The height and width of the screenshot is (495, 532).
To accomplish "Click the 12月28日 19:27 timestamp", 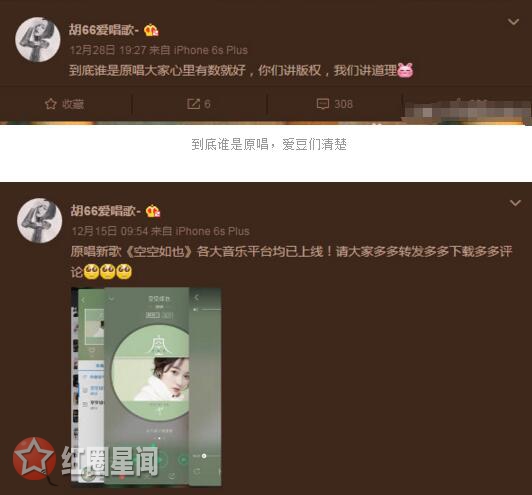I will coord(108,50).
